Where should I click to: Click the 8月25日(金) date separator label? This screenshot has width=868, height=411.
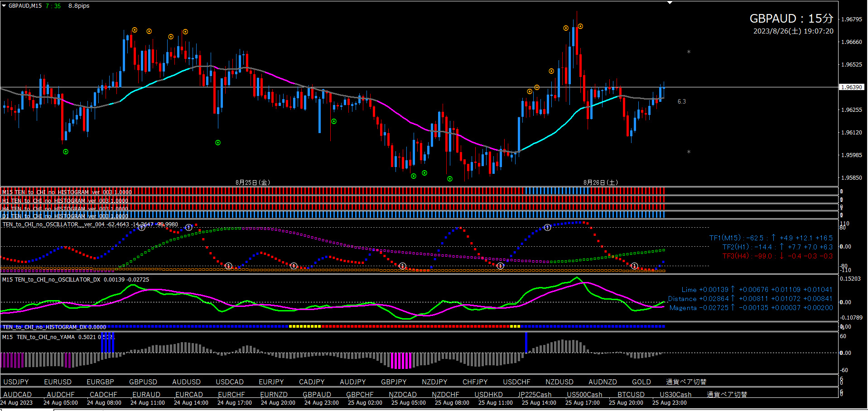pyautogui.click(x=253, y=182)
